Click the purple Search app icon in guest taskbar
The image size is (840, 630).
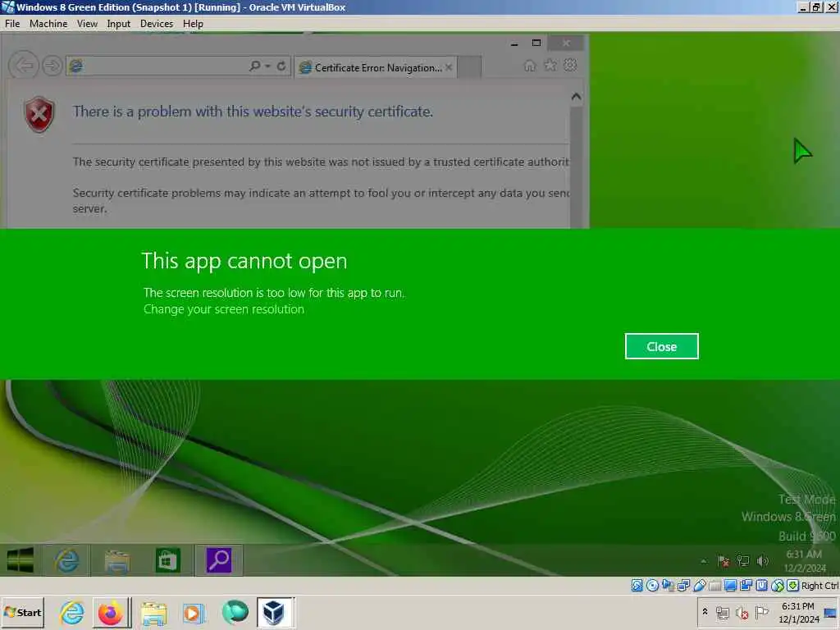[219, 560]
